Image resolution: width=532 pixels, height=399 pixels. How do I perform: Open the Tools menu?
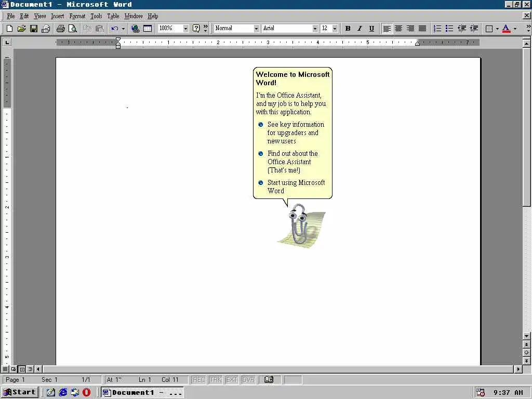[96, 16]
